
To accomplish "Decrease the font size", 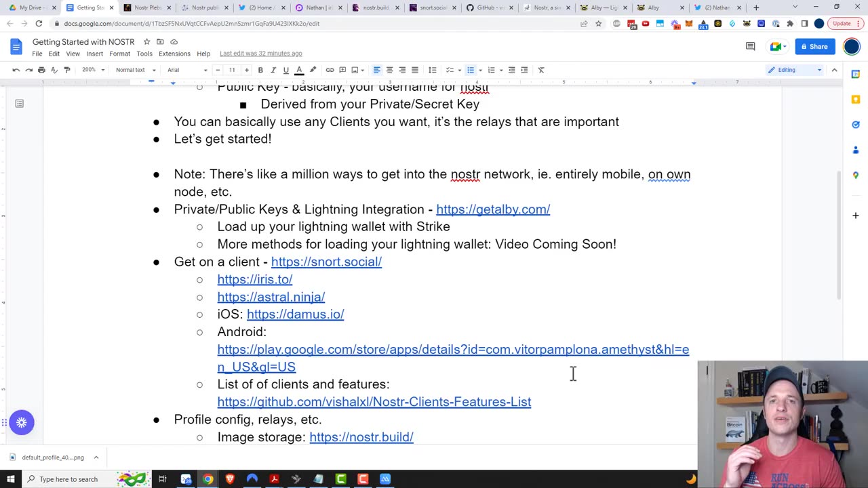I will [x=218, y=70].
